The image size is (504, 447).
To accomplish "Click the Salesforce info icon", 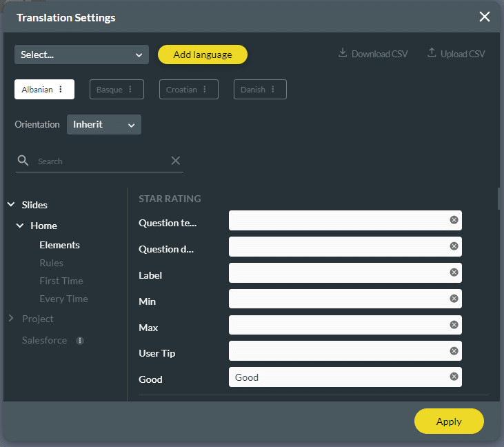I will pos(80,341).
